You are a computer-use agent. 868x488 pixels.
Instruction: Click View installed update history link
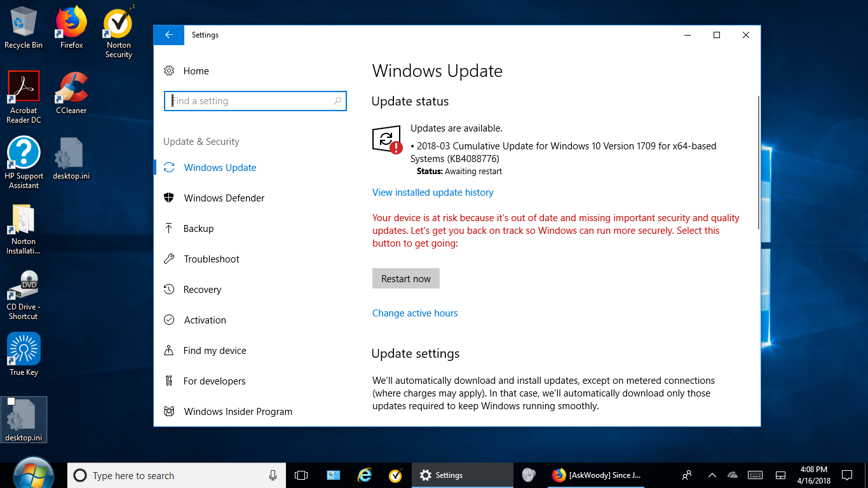[433, 193]
